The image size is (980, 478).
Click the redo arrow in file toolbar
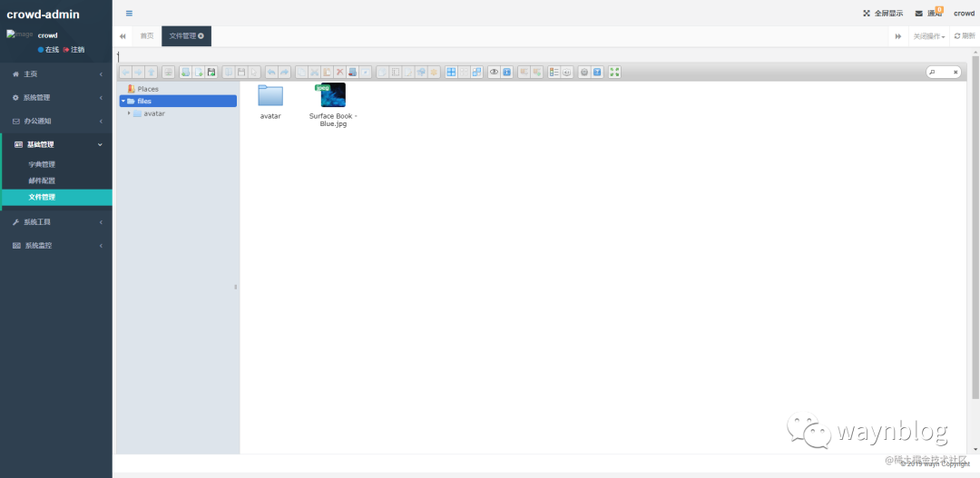point(284,72)
